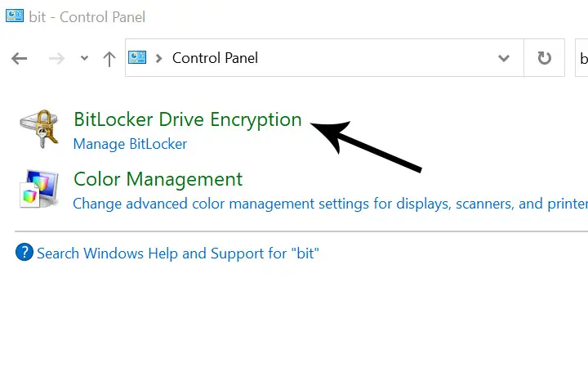Click the blue question mark help icon
Screen dimensions: 588x368
[x=24, y=252]
